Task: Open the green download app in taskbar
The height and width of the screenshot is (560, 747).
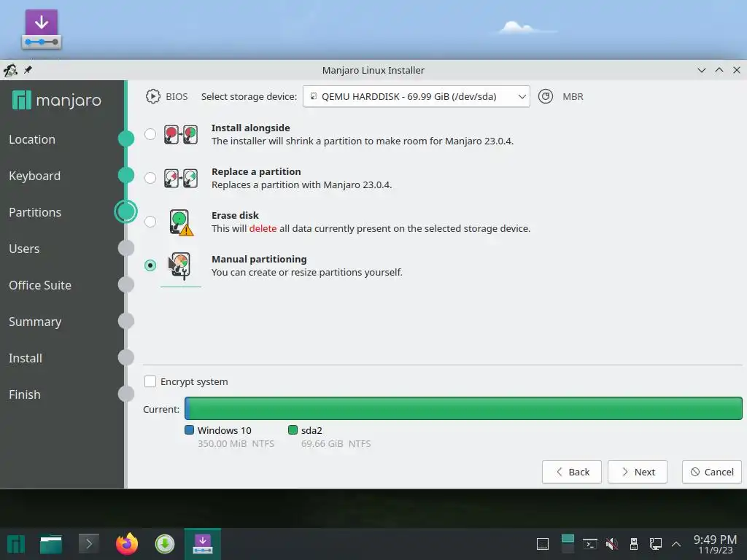Action: (x=165, y=544)
